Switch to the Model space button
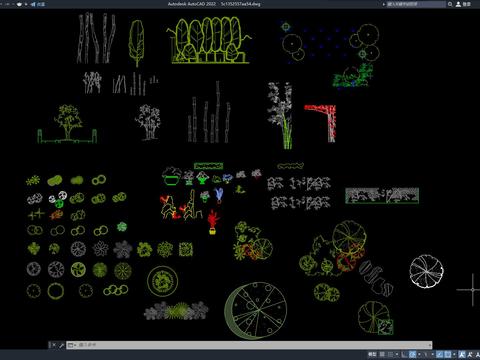480x360 pixels. tap(372, 354)
